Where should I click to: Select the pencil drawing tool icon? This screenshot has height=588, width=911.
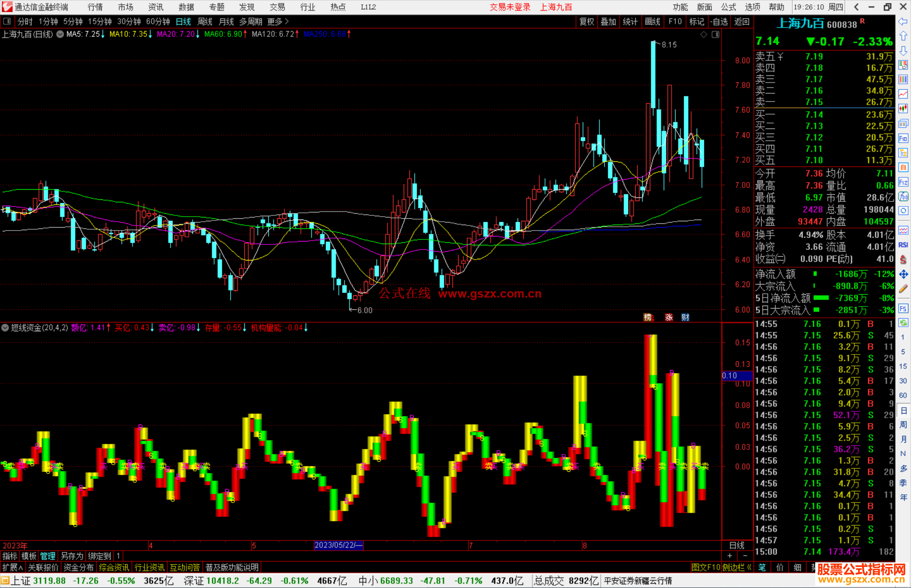pos(903,289)
